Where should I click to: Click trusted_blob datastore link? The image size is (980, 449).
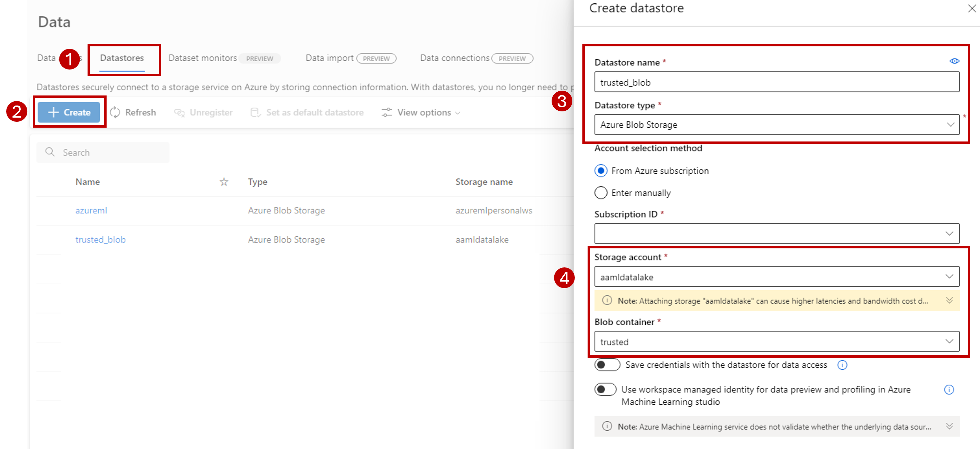click(100, 239)
